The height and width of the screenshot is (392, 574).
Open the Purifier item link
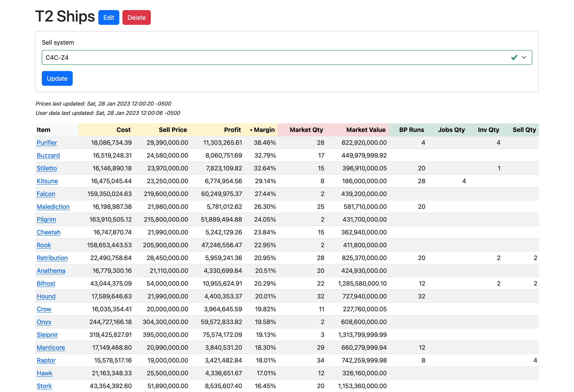point(47,143)
